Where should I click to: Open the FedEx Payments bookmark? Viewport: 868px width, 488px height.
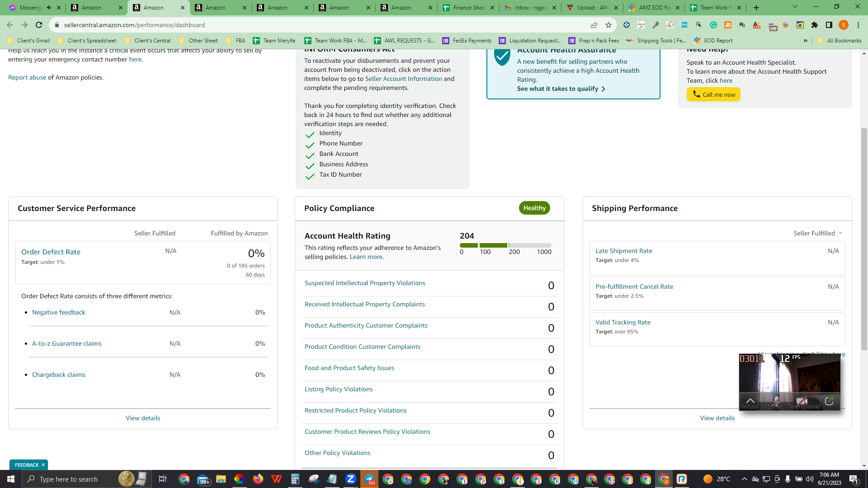coord(467,41)
